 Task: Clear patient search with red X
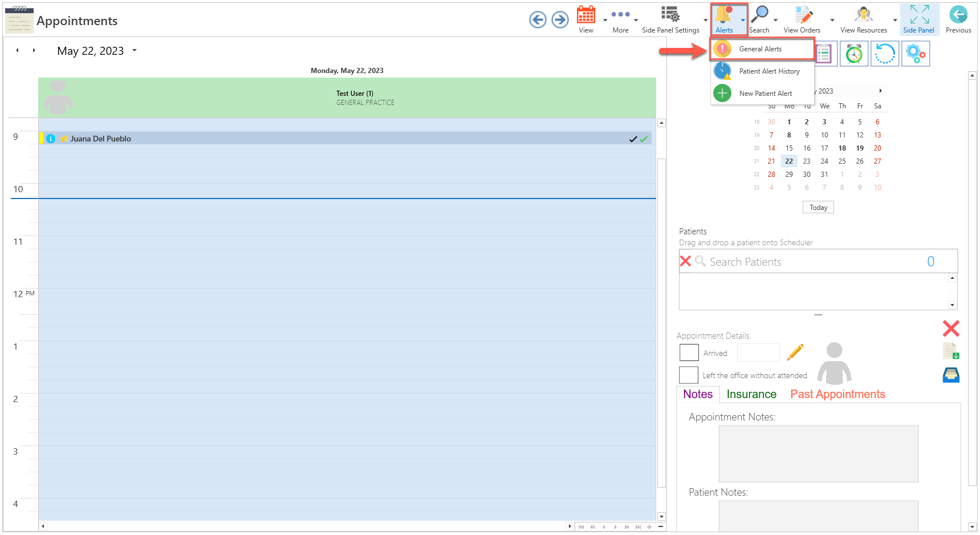(x=685, y=261)
